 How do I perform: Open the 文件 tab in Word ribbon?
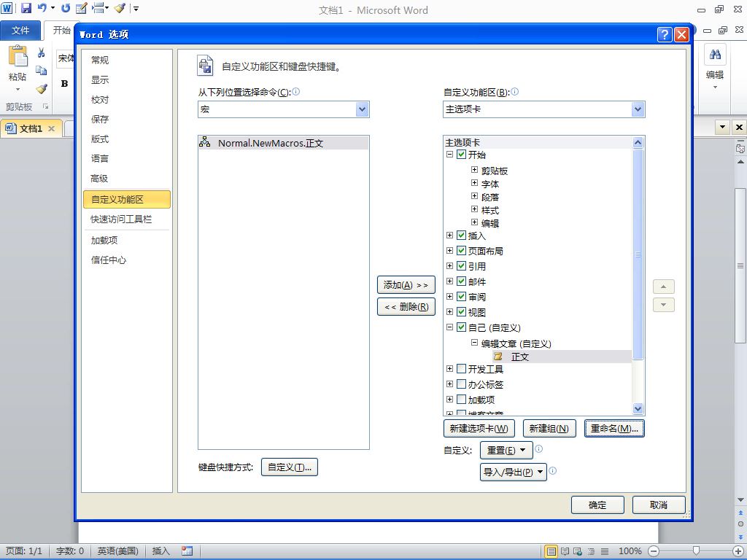[x=20, y=31]
